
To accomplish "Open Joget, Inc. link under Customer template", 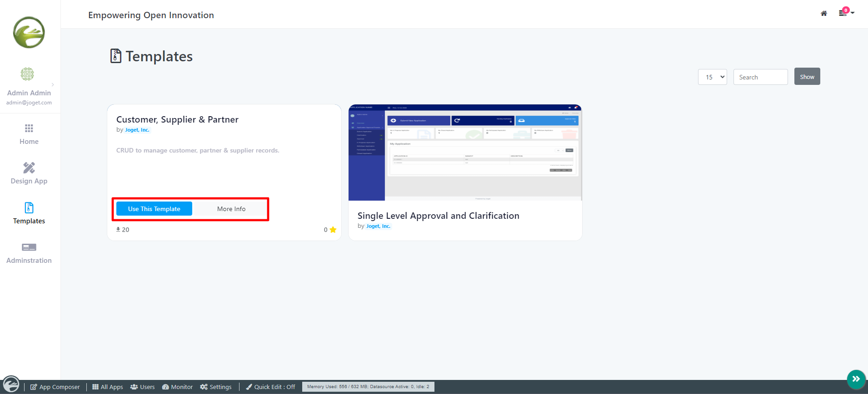I will [137, 130].
